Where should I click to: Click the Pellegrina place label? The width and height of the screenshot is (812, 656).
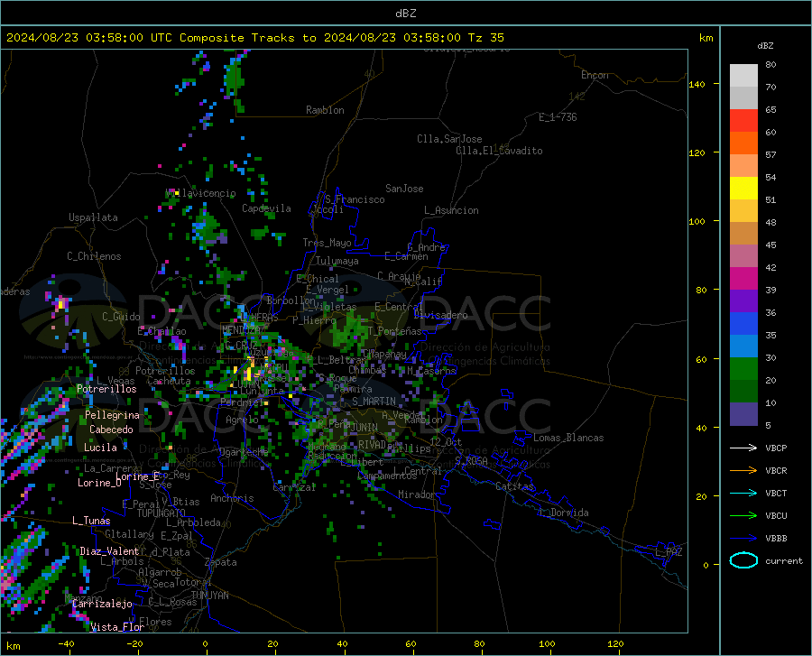click(113, 415)
